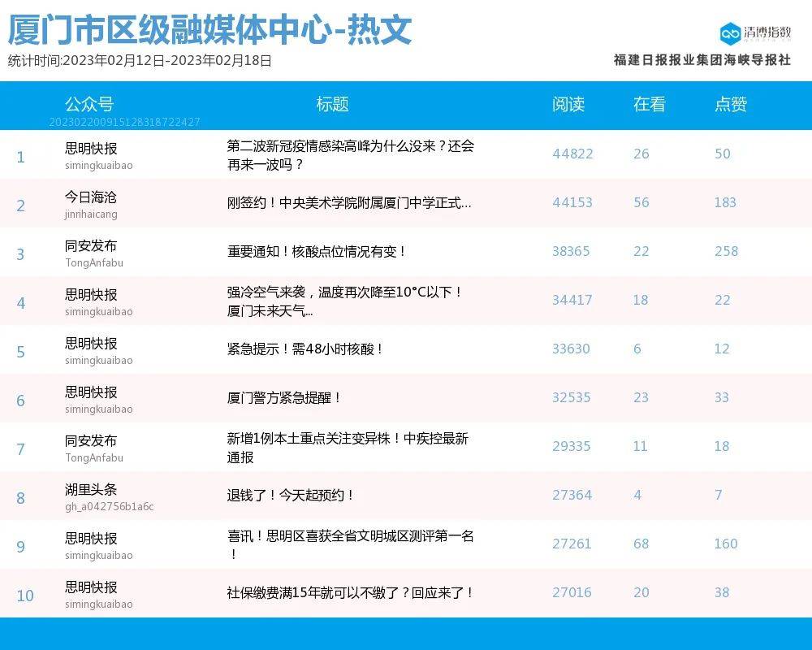Click the 福建日报报业集团海峡导报社 text
Viewport: 812px width, 650px height.
[x=702, y=60]
